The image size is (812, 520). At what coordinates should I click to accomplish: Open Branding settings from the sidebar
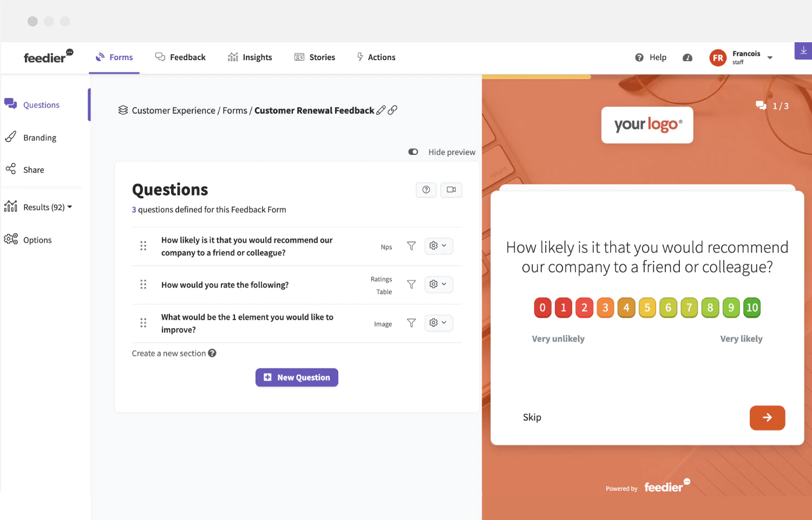point(39,137)
